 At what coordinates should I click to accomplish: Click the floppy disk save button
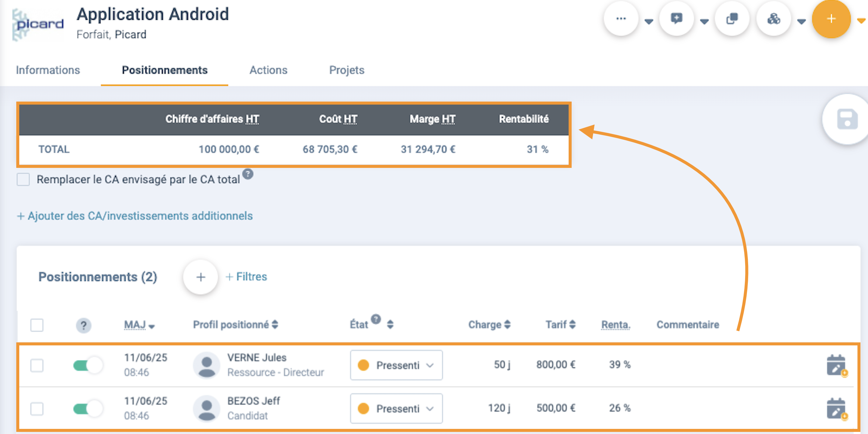tap(847, 119)
